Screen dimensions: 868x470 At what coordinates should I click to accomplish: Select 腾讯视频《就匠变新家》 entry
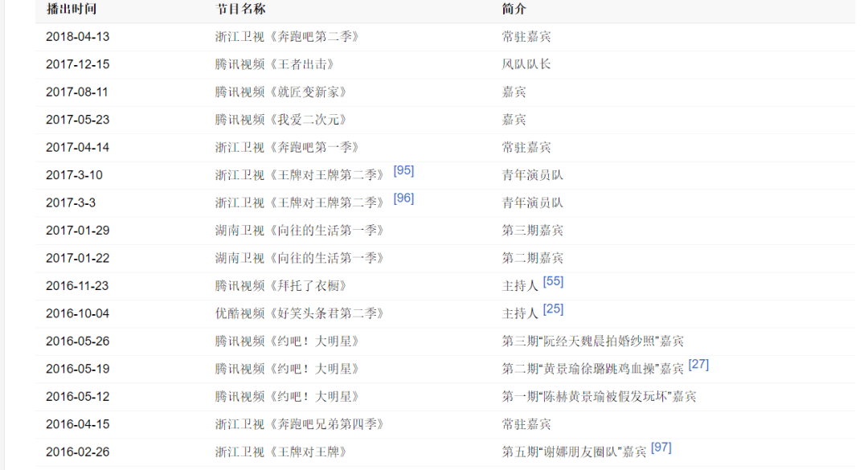(x=280, y=92)
